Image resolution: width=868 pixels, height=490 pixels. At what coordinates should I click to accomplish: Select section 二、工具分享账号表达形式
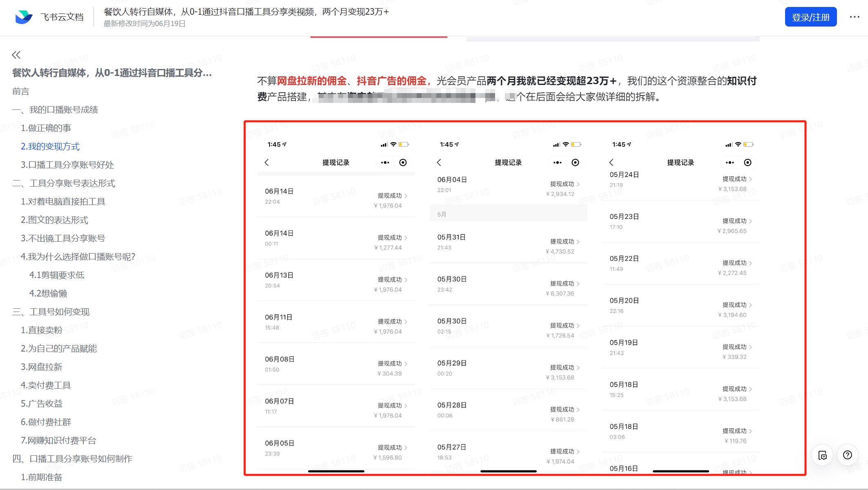[64, 183]
